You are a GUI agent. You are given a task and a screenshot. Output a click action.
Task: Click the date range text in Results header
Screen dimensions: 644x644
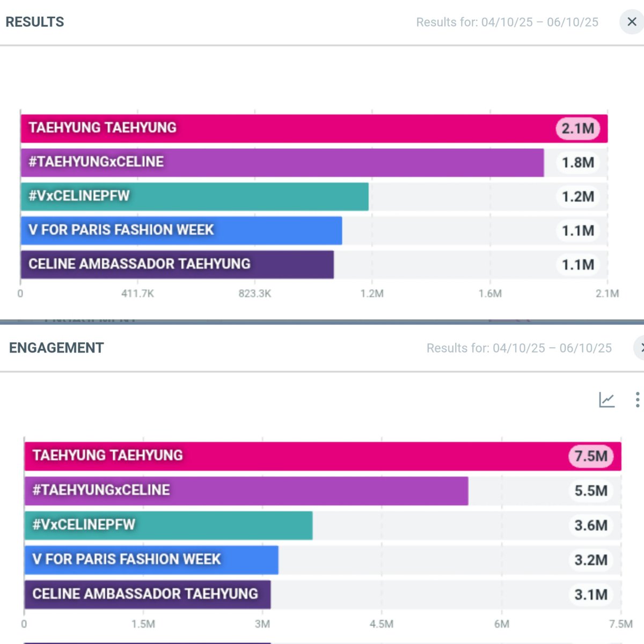tap(507, 22)
